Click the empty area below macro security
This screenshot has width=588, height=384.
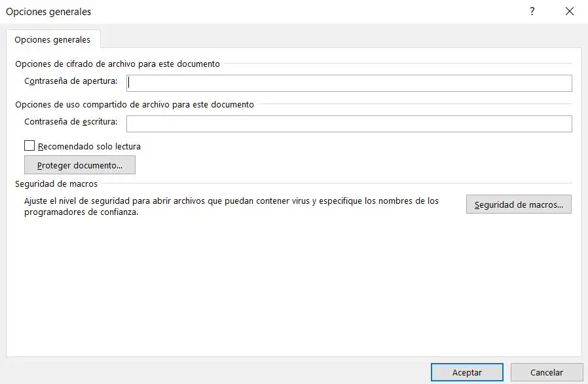pyautogui.click(x=293, y=288)
